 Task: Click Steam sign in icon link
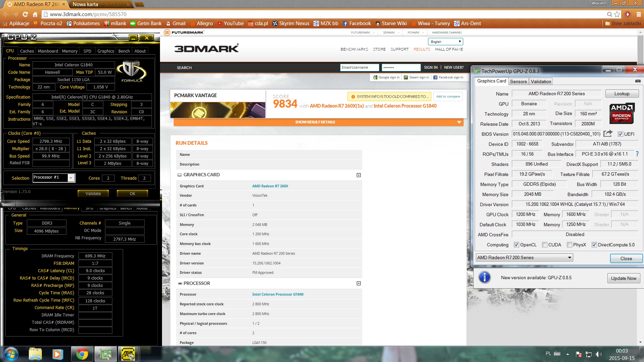click(x=416, y=77)
